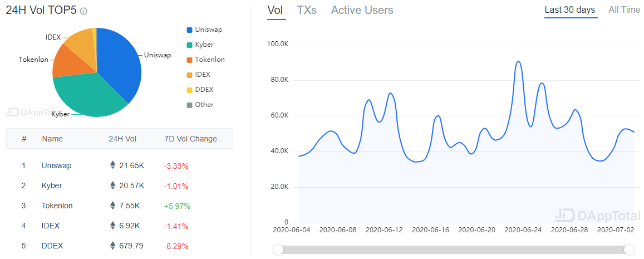Click the 60.0K y-axis label
Viewport: 644px width, 259px height.
pos(280,115)
